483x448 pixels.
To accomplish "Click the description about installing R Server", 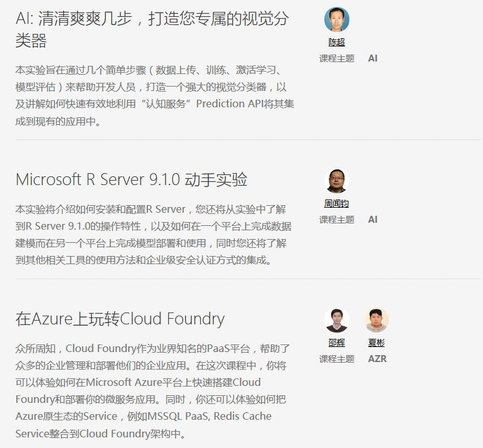I will pos(154,235).
